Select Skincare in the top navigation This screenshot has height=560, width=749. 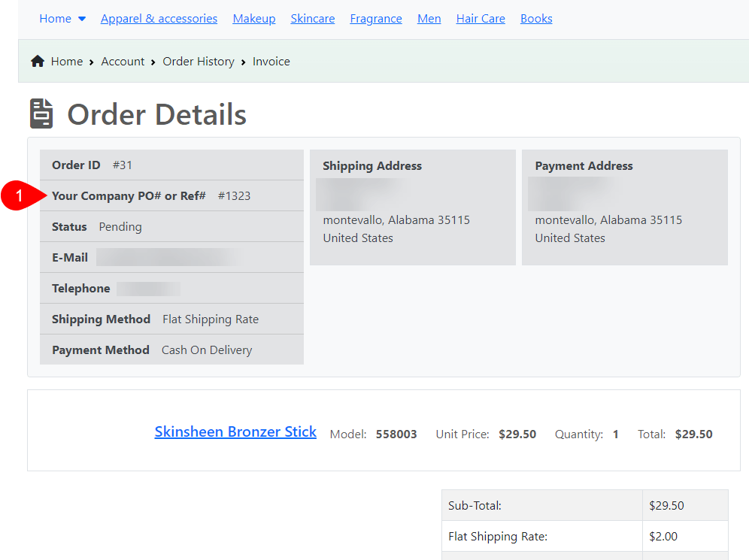pos(313,19)
